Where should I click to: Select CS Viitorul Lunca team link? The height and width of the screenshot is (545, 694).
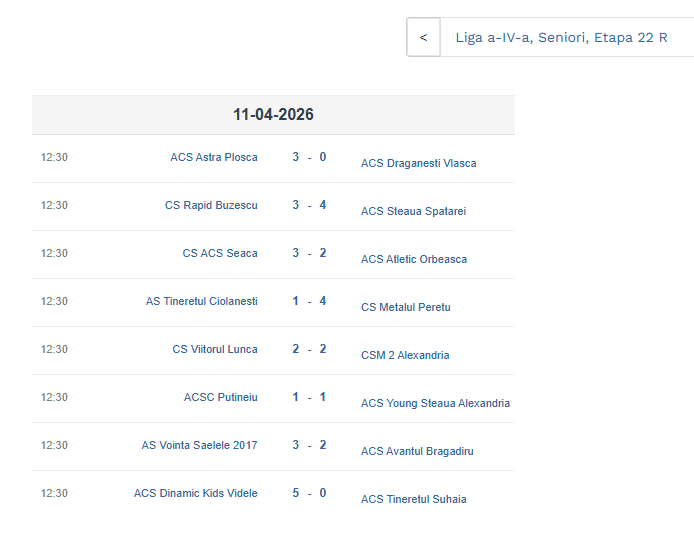click(214, 349)
